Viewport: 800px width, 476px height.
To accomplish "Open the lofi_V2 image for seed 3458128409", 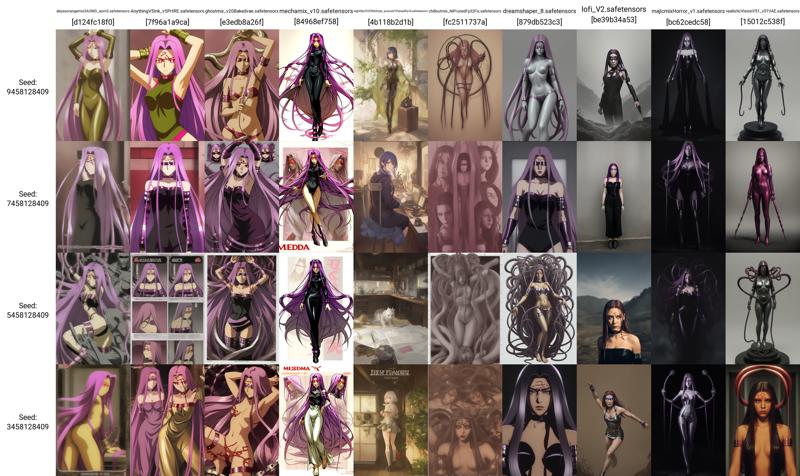I will click(614, 420).
